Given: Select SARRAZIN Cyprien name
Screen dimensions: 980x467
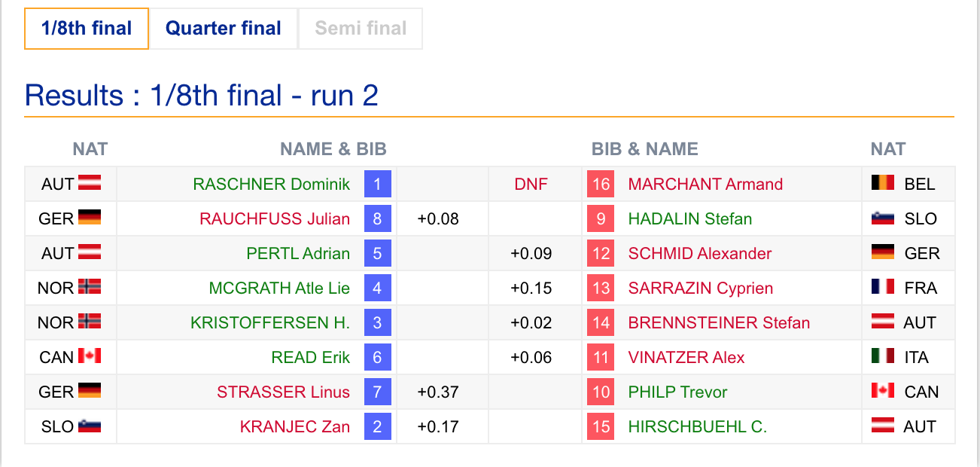Looking at the screenshot, I should (701, 288).
